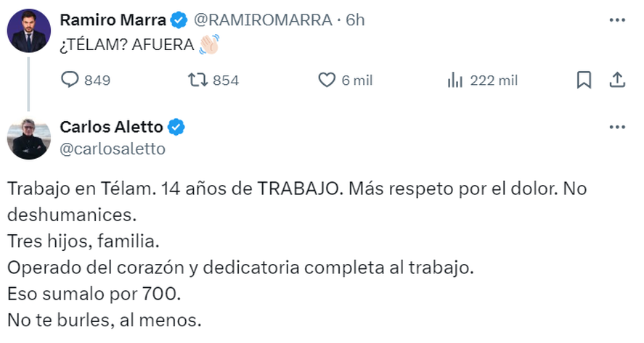This screenshot has height=343, width=644.
Task: Retweet Ramiro Marra's post
Action: [x=197, y=80]
